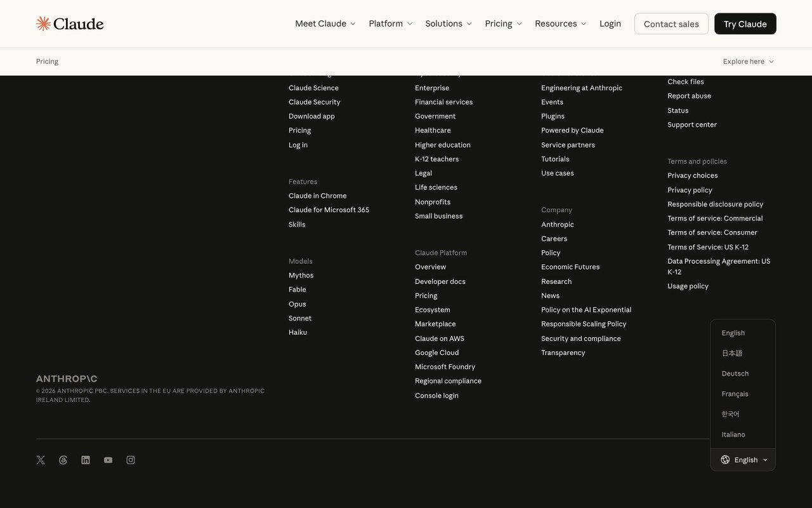Open the Enterprise solutions link
The height and width of the screenshot is (508, 812).
pyautogui.click(x=432, y=88)
